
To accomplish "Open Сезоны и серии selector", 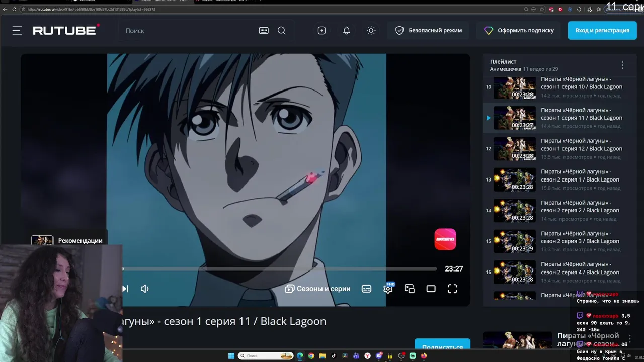I will coord(317,289).
